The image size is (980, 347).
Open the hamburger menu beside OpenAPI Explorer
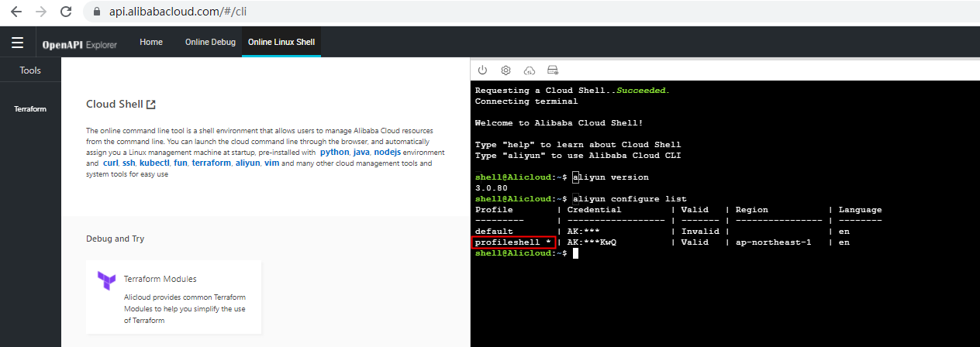[17, 43]
